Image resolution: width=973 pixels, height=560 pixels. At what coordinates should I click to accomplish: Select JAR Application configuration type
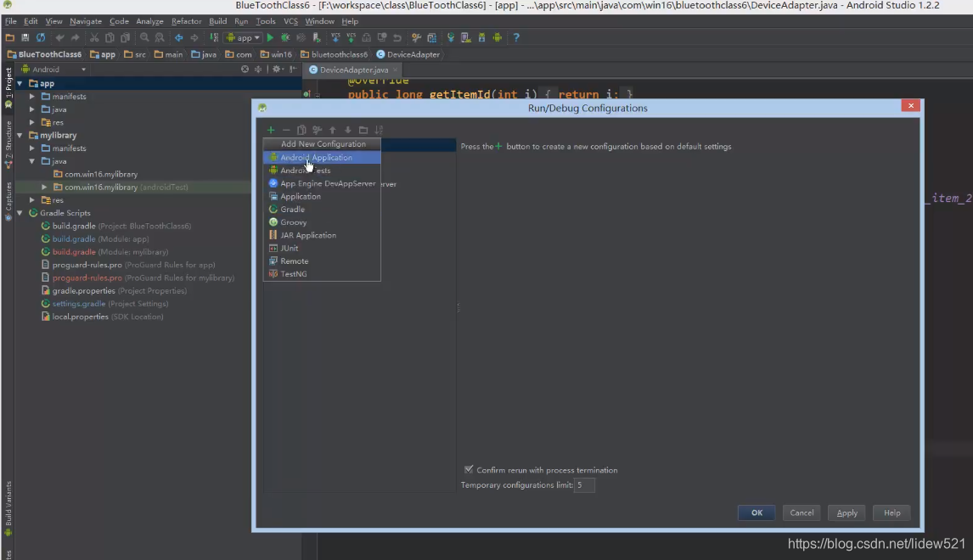[x=322, y=235]
